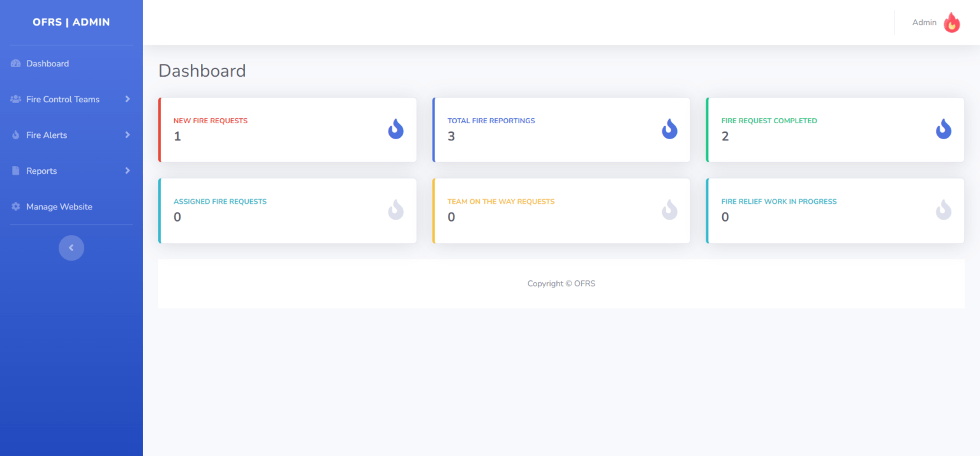Click the flame icon on Assigned Fire Requests card
The height and width of the screenshot is (456, 980).
point(396,209)
